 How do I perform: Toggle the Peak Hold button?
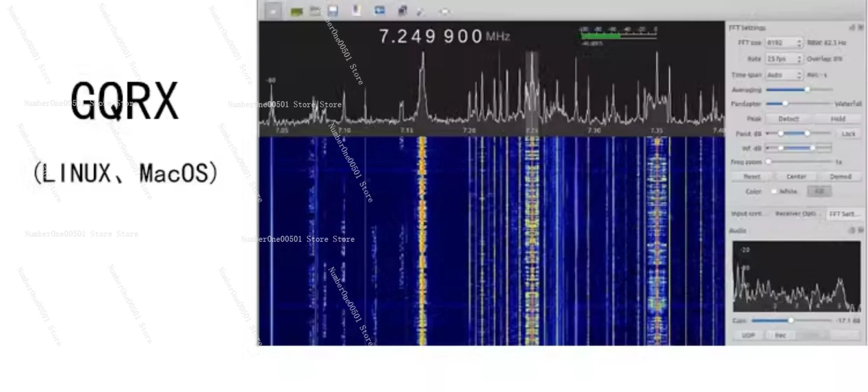point(838,119)
